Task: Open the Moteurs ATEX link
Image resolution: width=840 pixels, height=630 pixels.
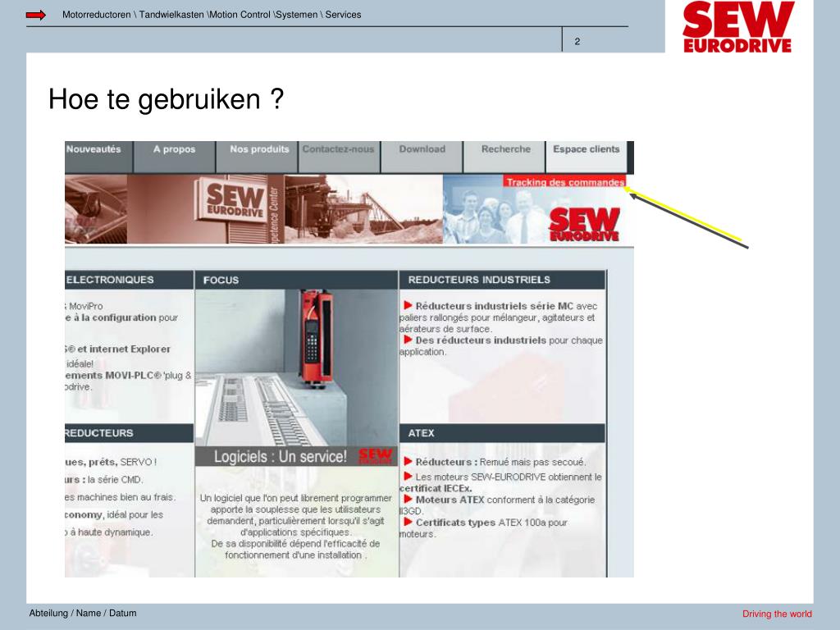Action: tap(450, 500)
